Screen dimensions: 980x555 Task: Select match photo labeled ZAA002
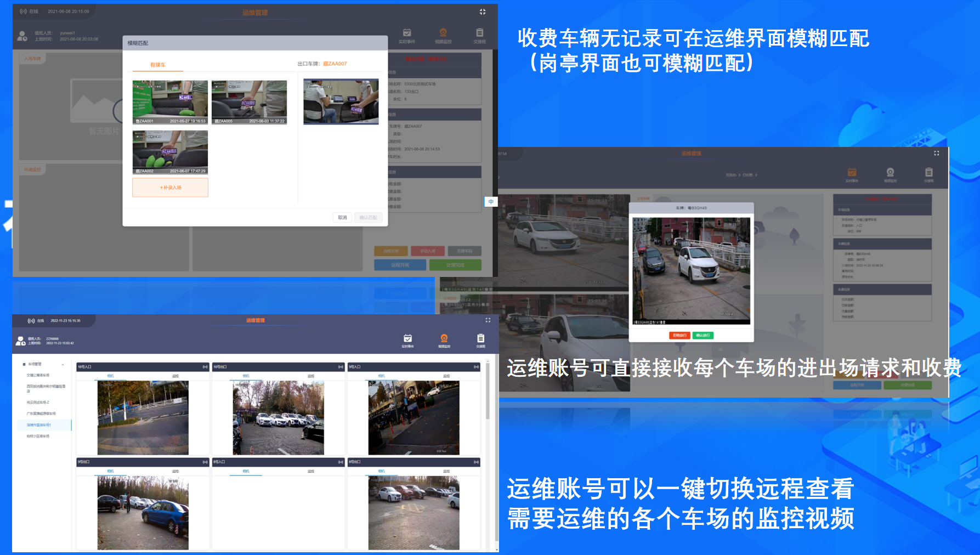point(170,152)
